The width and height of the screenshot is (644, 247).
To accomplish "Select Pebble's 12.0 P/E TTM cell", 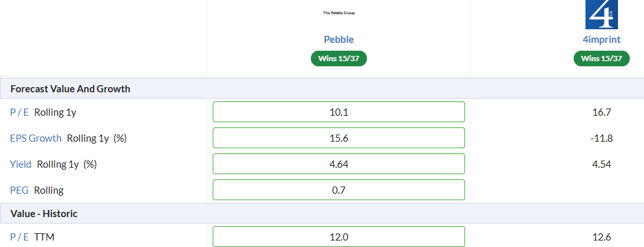I will tap(339, 237).
